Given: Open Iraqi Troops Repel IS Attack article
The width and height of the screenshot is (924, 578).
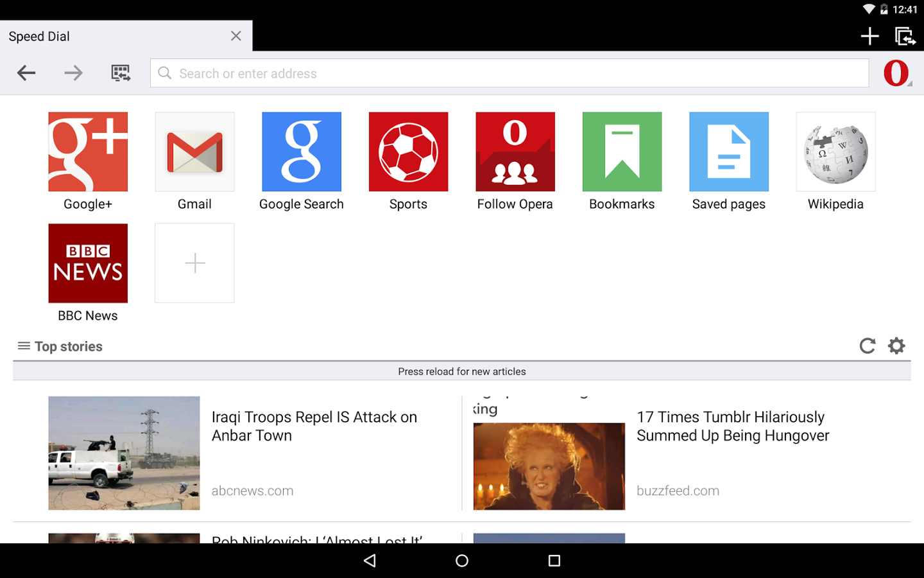Looking at the screenshot, I should tap(314, 426).
